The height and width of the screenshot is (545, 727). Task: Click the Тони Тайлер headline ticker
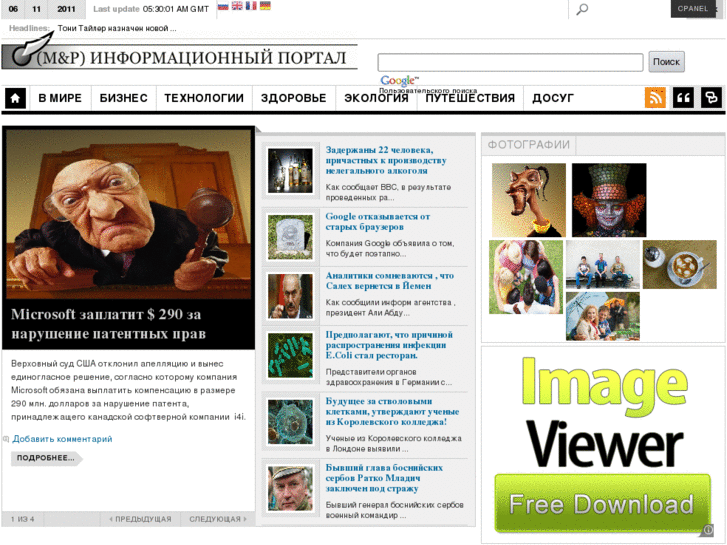pyautogui.click(x=117, y=28)
